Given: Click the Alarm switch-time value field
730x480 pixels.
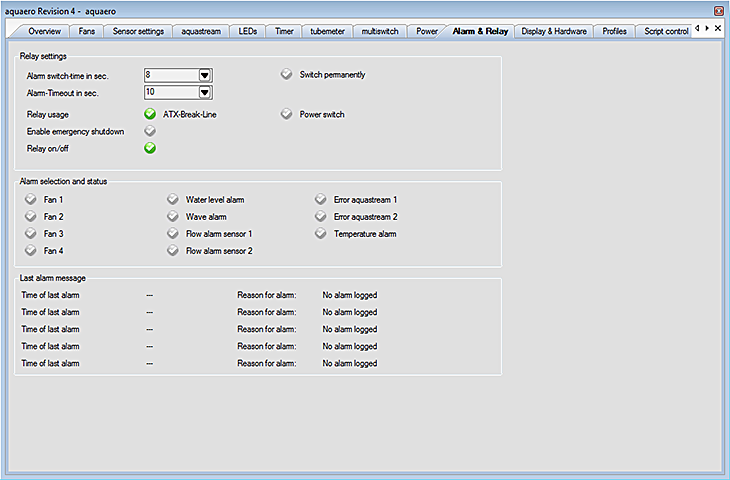Looking at the screenshot, I should [x=170, y=75].
